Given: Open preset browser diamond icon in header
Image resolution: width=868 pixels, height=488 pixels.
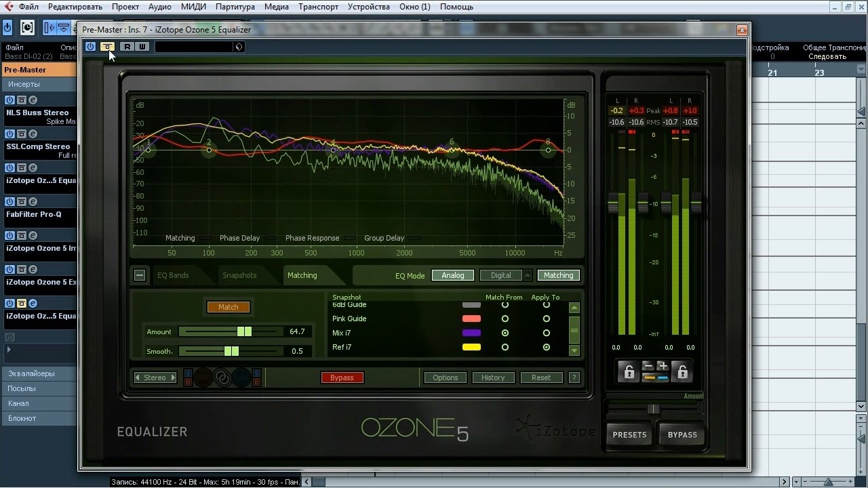Looking at the screenshot, I should click(x=239, y=47).
